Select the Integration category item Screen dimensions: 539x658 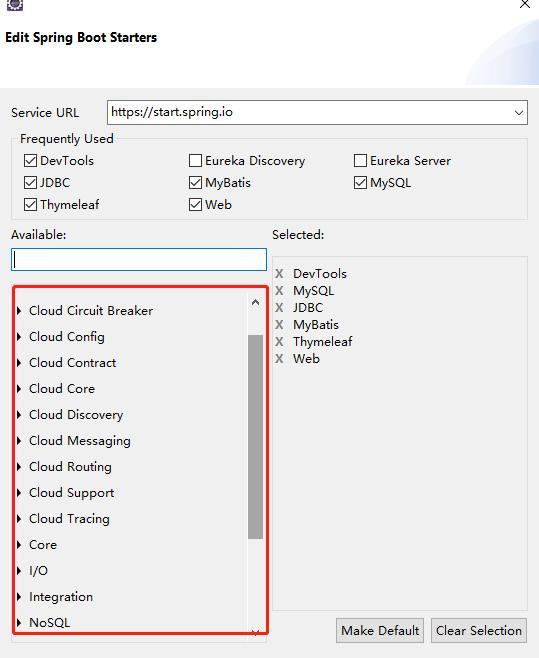point(61,597)
